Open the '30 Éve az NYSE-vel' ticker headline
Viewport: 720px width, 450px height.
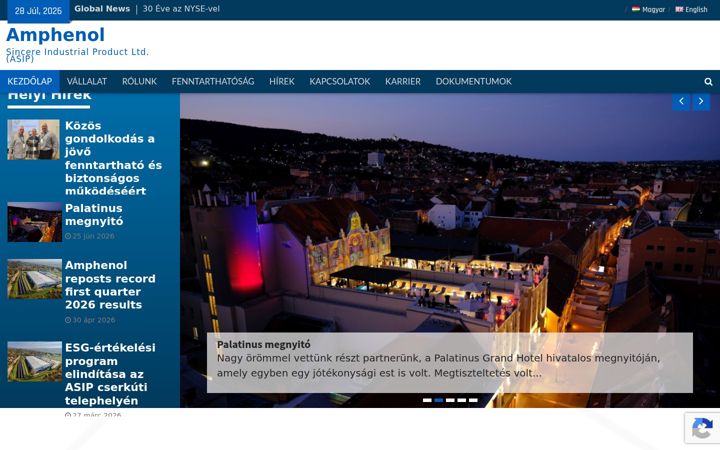pos(181,9)
